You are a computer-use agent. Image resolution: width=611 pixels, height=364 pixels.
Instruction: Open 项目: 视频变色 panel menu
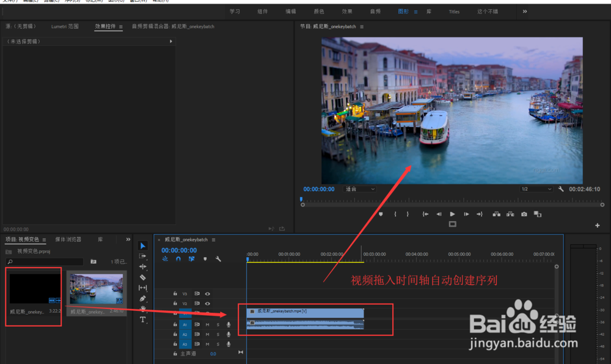coord(44,240)
